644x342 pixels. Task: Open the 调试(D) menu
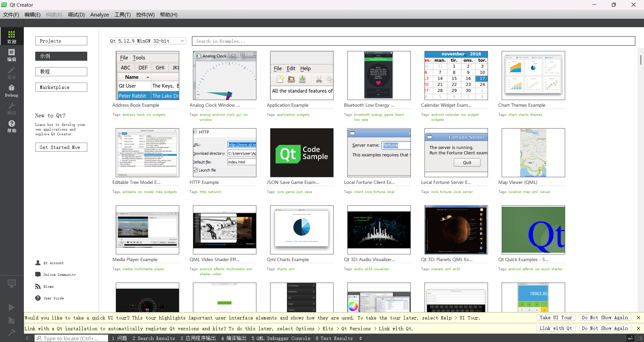coord(76,14)
